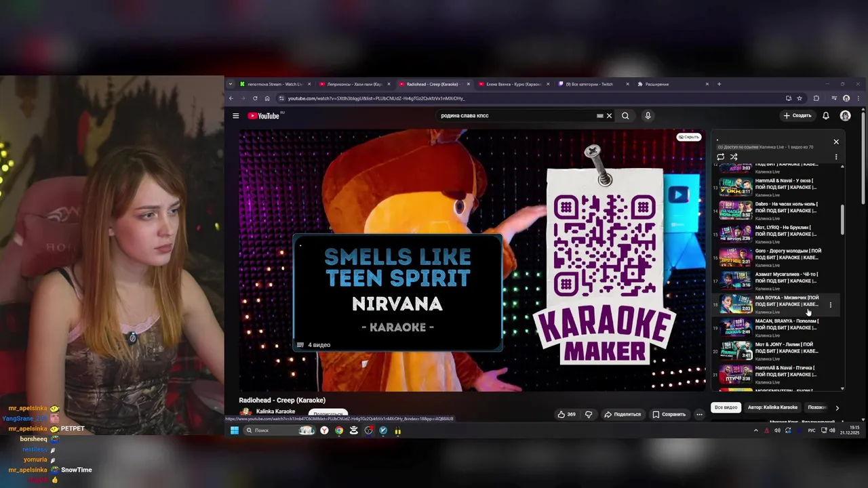
Task: Click the Сохранить save button
Action: click(669, 414)
